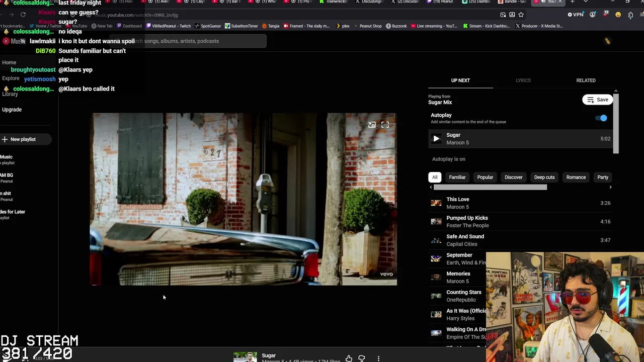The width and height of the screenshot is (644, 362).
Task: Open the This Love thumbnail in queue
Action: coord(436,203)
